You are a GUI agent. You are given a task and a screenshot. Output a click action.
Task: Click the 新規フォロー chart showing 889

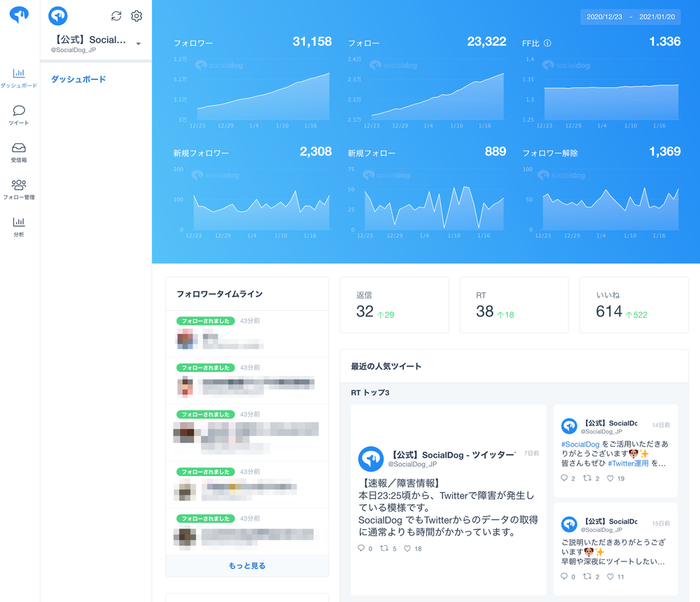427,192
